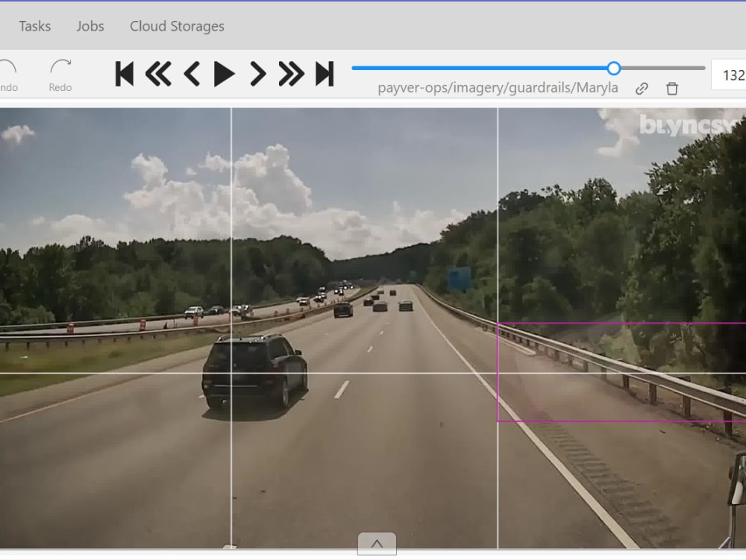Screen dimensions: 746x560
Task: Jump to the first frame
Action: pos(124,74)
